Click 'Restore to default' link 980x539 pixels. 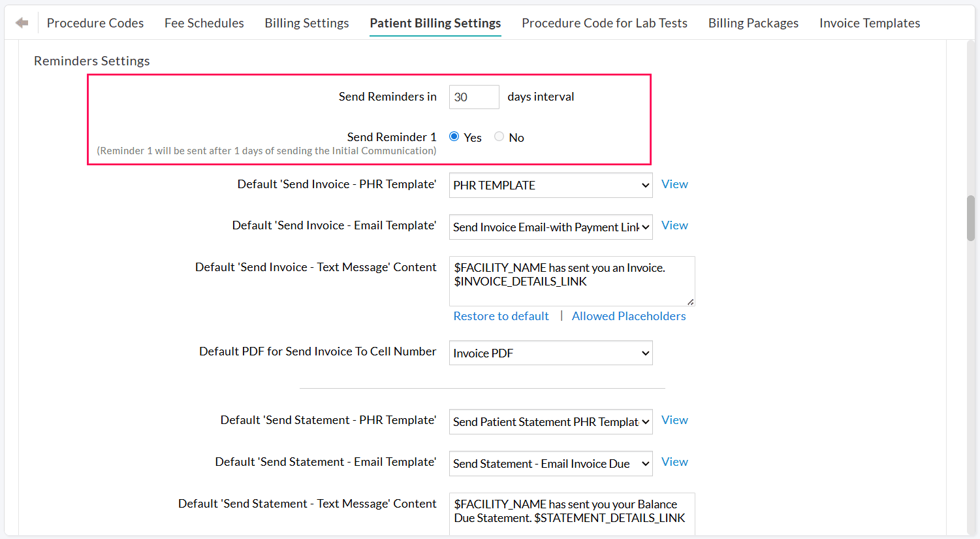(x=501, y=316)
